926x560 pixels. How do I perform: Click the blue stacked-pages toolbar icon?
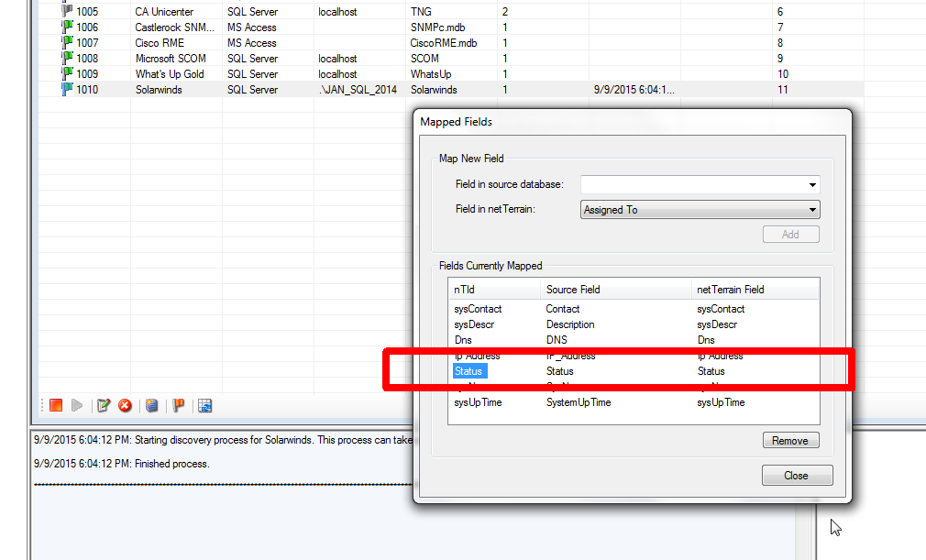(152, 405)
